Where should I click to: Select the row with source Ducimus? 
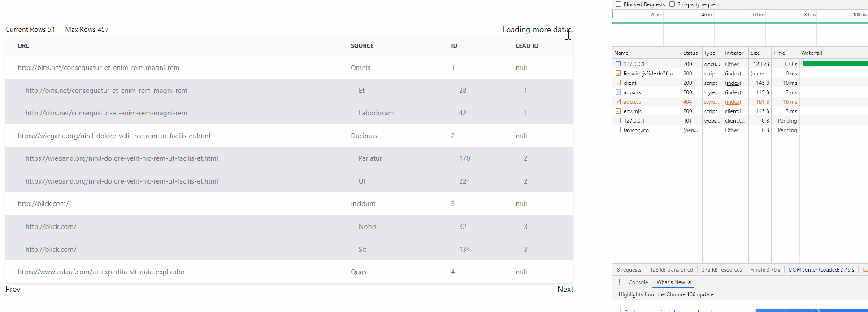click(364, 136)
